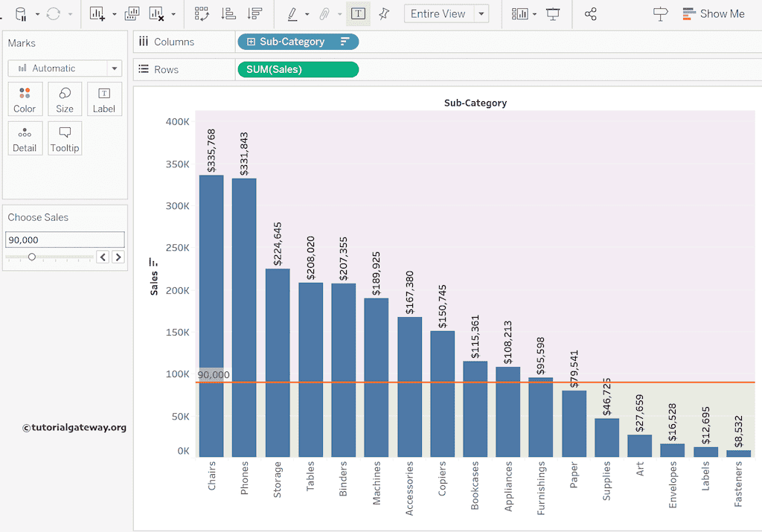Click the Size button in the Marks card
Screen dimensions: 762x532
tap(65, 98)
